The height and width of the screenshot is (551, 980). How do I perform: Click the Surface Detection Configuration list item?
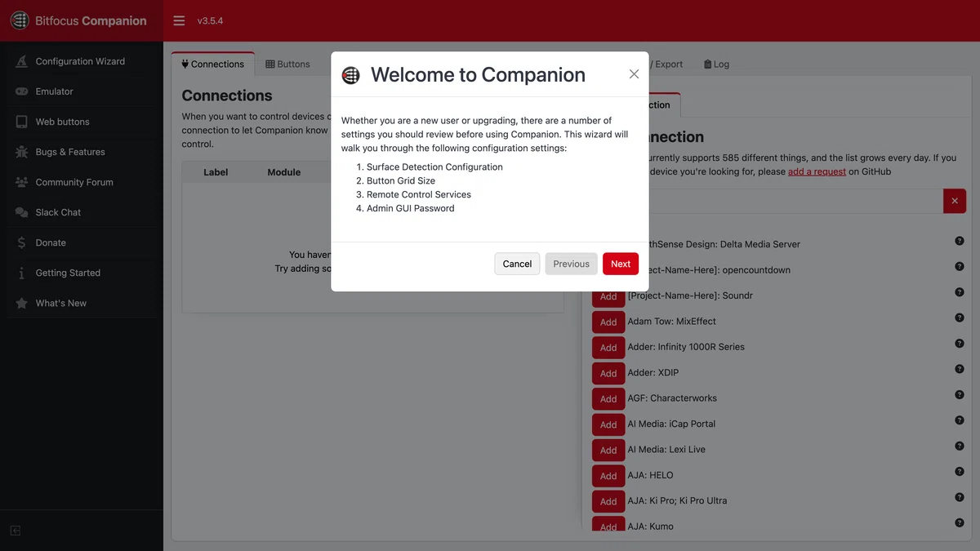(434, 167)
